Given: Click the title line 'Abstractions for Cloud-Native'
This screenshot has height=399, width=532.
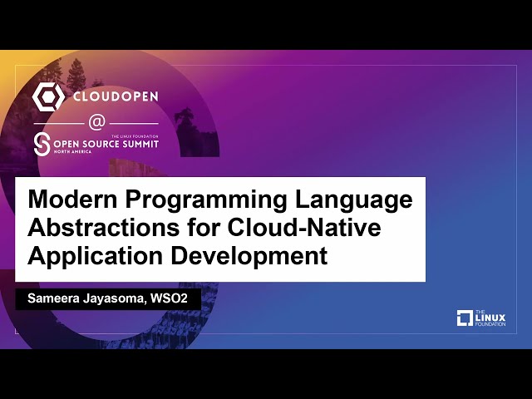Looking at the screenshot, I should pyautogui.click(x=204, y=227).
